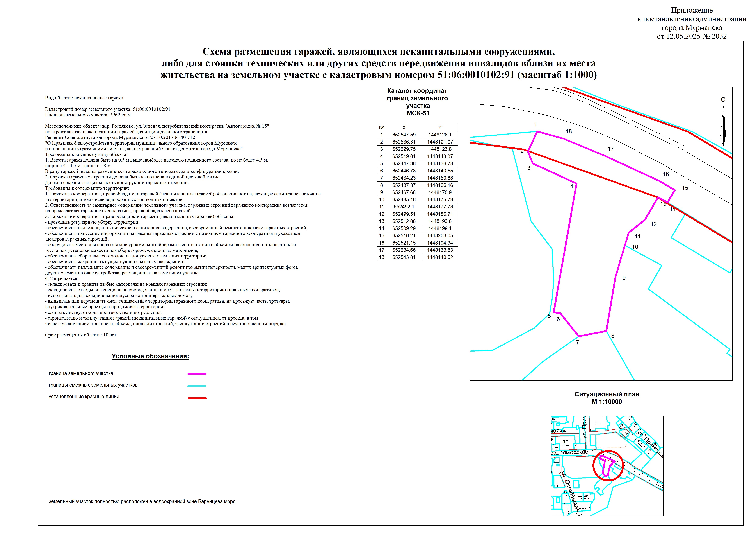Click the 652547.59 cell in the table

pyautogui.click(x=404, y=135)
